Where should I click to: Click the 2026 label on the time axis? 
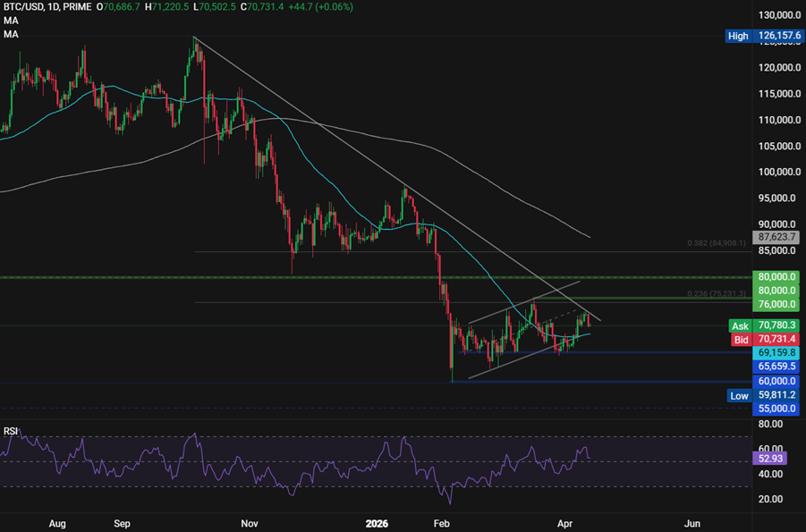376,524
